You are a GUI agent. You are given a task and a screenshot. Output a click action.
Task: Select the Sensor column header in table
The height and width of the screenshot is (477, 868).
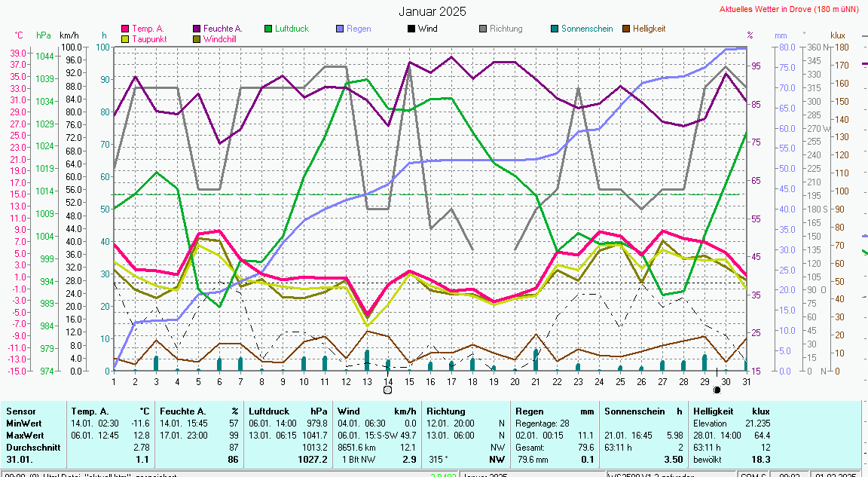[x=21, y=411]
